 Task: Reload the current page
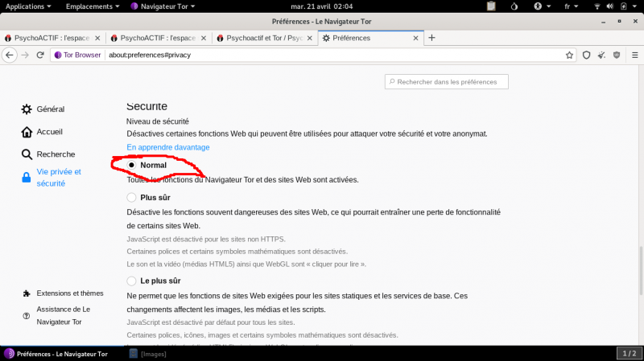[x=40, y=55]
